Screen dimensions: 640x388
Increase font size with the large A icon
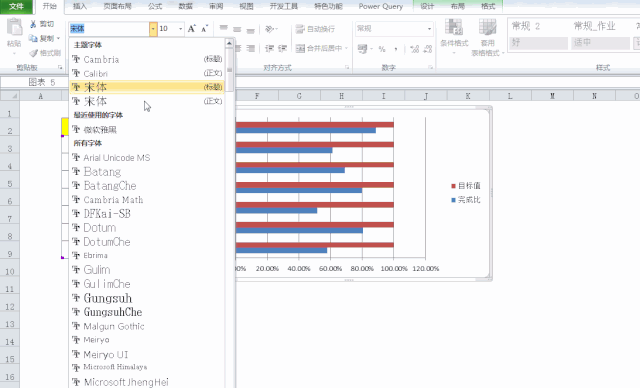point(191,29)
